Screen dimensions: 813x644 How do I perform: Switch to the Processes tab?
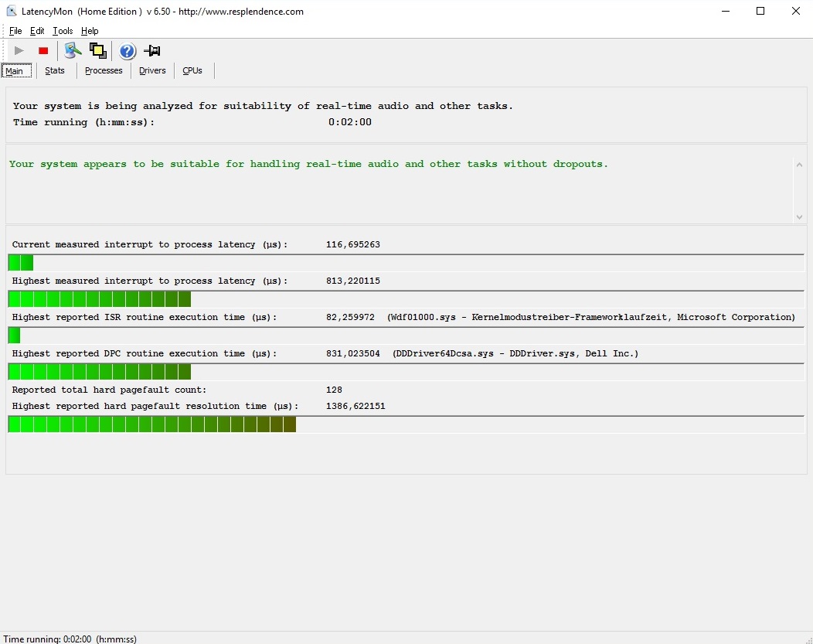point(104,70)
